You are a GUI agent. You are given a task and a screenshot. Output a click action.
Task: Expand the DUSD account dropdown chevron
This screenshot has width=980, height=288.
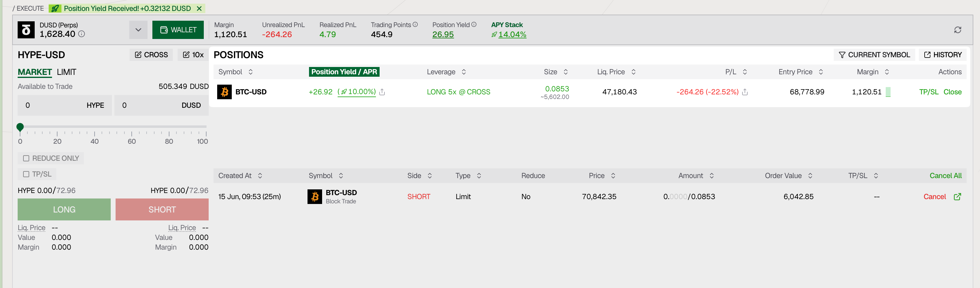[138, 30]
